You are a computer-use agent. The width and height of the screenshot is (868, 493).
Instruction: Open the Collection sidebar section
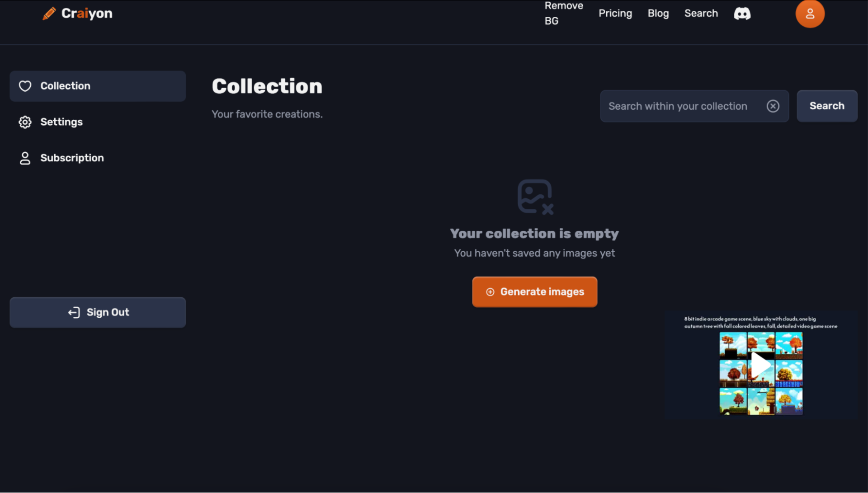coord(65,86)
